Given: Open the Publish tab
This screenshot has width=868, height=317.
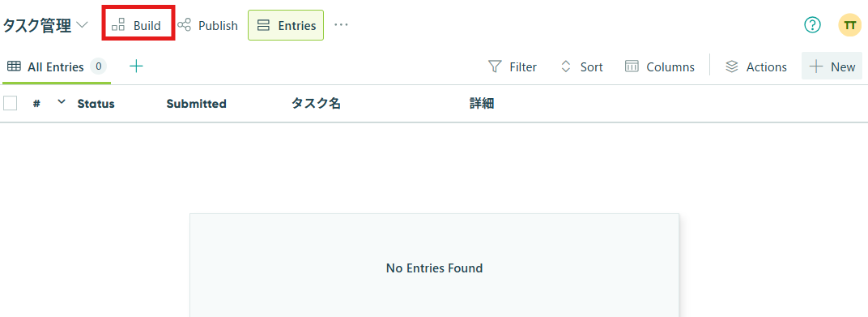Looking at the screenshot, I should point(207,25).
